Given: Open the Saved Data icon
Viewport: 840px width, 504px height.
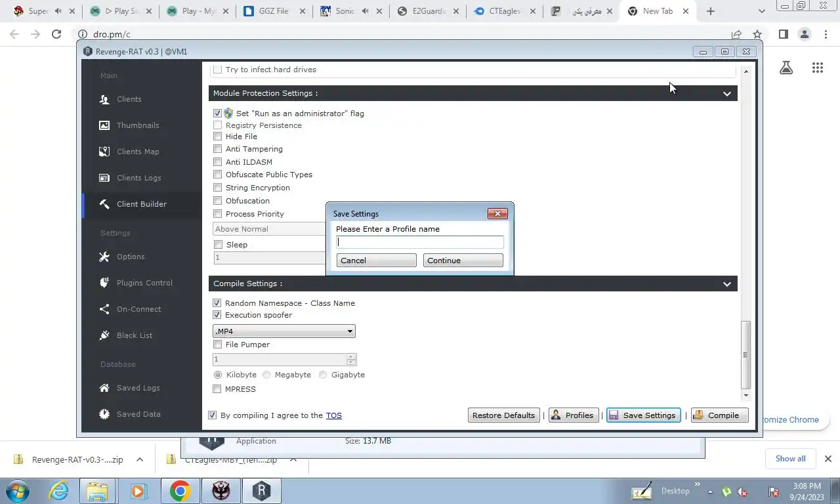Looking at the screenshot, I should pyautogui.click(x=104, y=414).
